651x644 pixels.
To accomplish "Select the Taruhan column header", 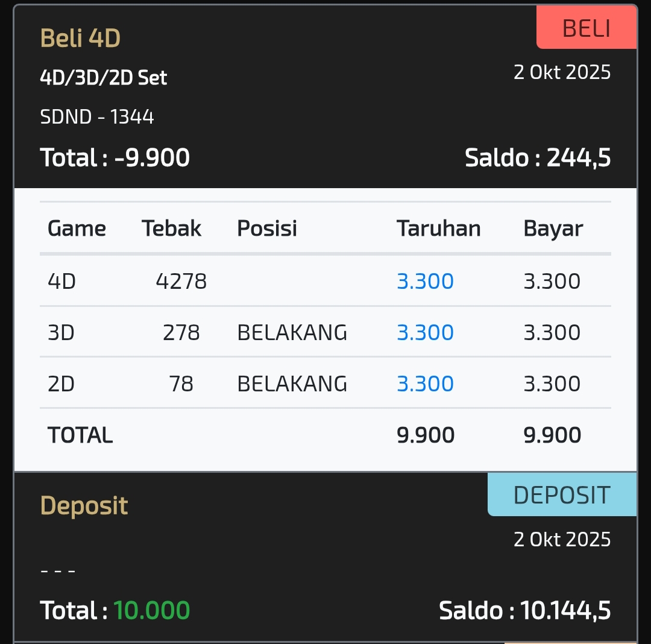I will point(438,229).
